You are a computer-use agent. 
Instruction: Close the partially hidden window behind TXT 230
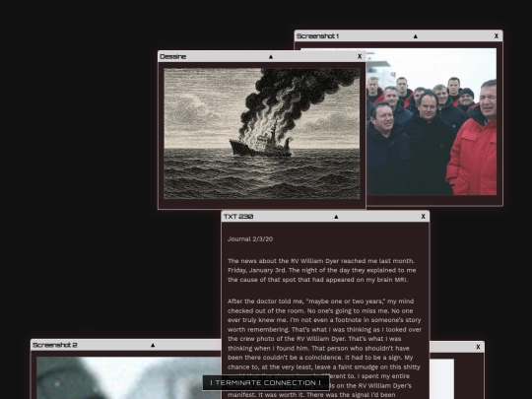478,347
